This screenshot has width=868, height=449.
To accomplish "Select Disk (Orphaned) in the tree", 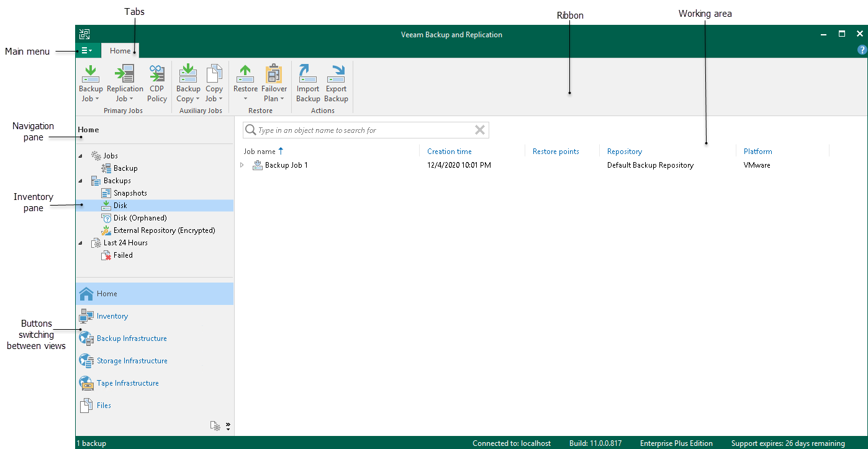I will coord(140,218).
